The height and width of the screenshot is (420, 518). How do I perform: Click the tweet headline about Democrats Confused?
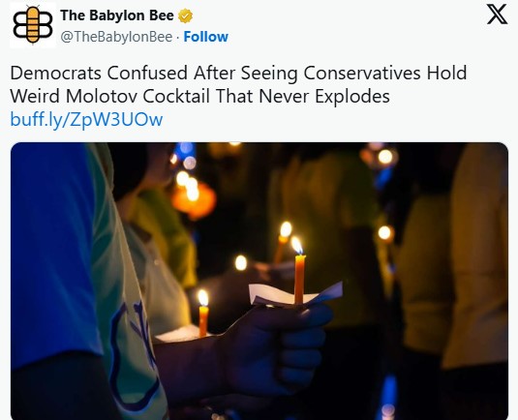(238, 84)
